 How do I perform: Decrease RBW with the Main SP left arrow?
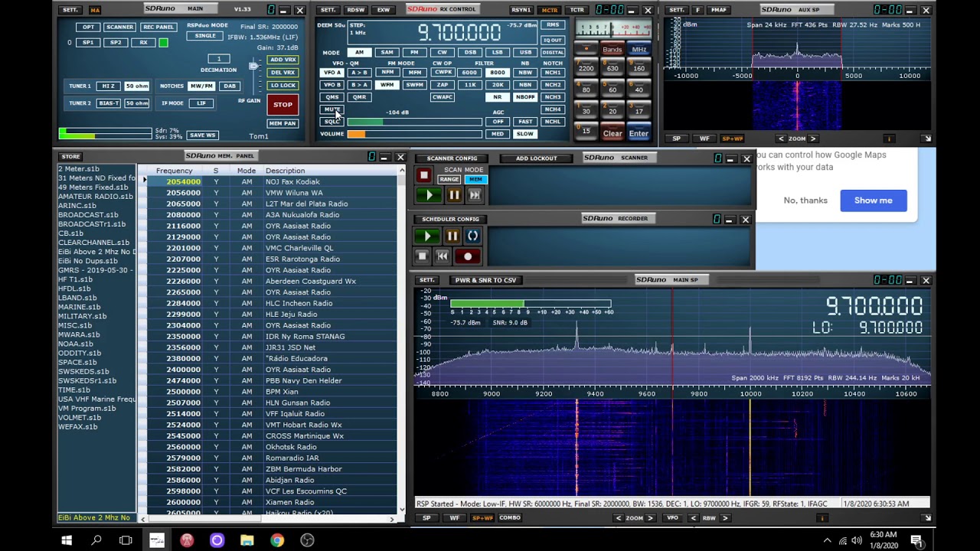pyautogui.click(x=693, y=518)
